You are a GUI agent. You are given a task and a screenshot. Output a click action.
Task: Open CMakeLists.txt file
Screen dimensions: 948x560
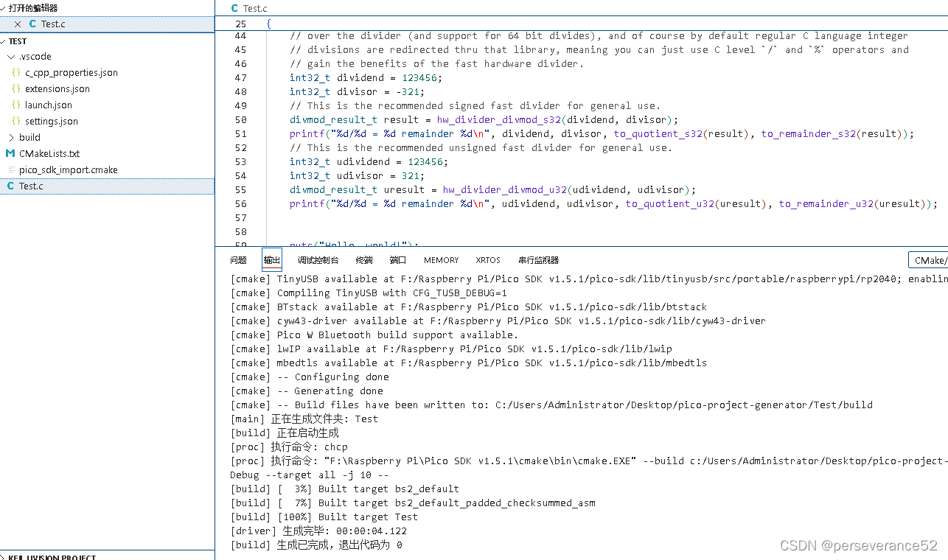(49, 154)
